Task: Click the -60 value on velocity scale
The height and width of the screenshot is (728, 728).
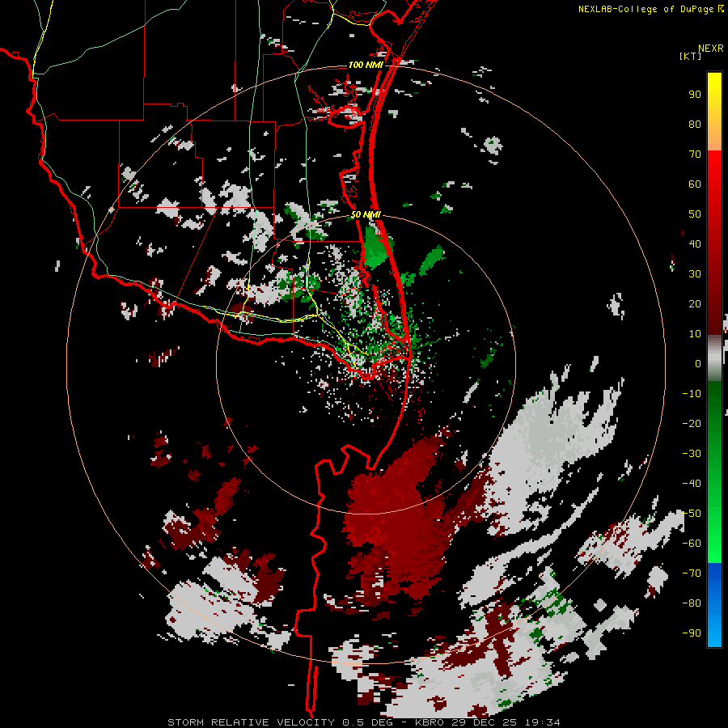Action: (692, 544)
